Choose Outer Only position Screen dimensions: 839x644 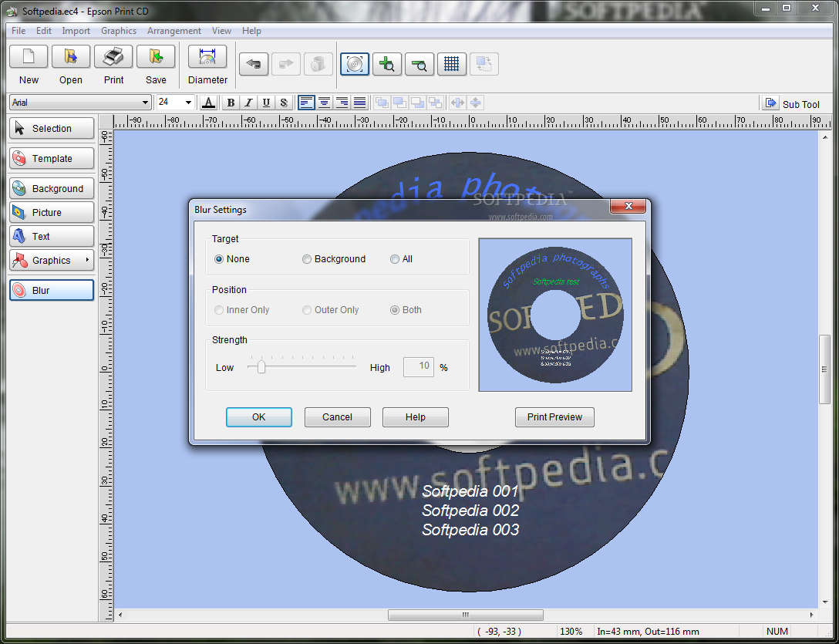330,310
